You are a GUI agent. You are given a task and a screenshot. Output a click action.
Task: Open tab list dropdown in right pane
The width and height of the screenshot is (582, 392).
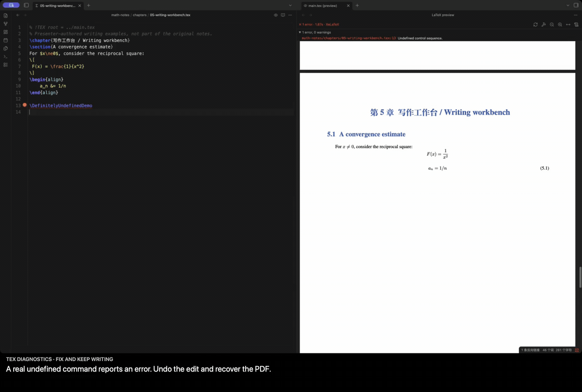(x=568, y=5)
